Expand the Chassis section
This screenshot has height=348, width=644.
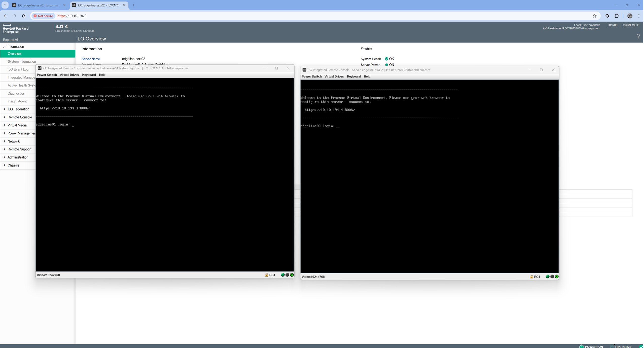(4, 165)
